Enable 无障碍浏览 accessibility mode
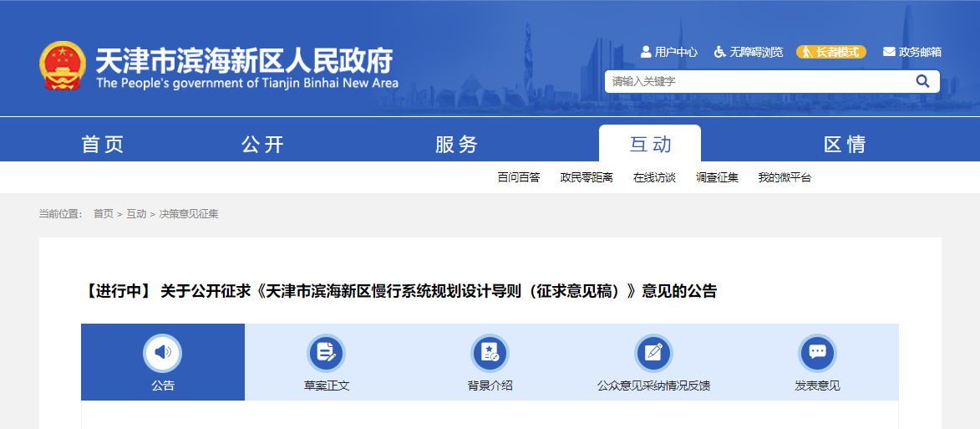The image size is (980, 429). (x=748, y=52)
